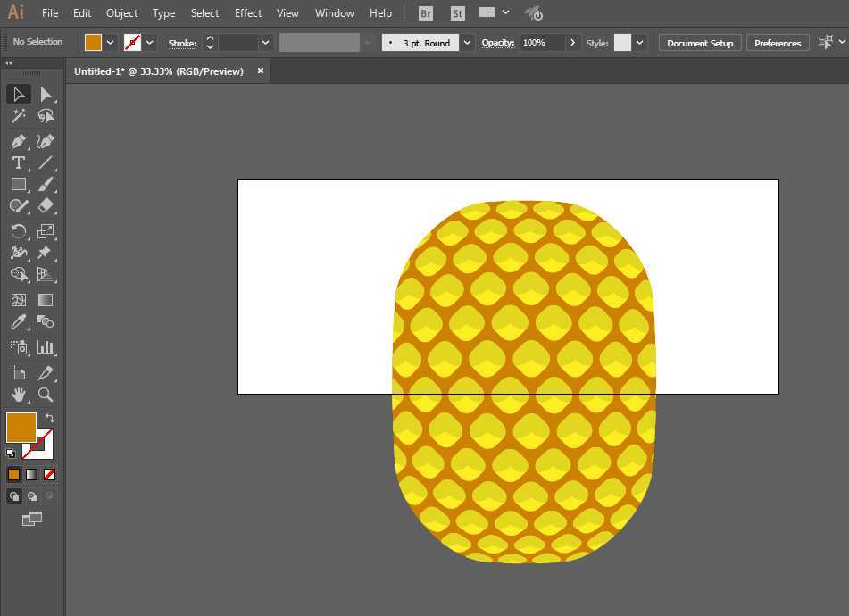The height and width of the screenshot is (616, 849).
Task: Switch to the Untitled-1 document tab
Action: [x=159, y=71]
